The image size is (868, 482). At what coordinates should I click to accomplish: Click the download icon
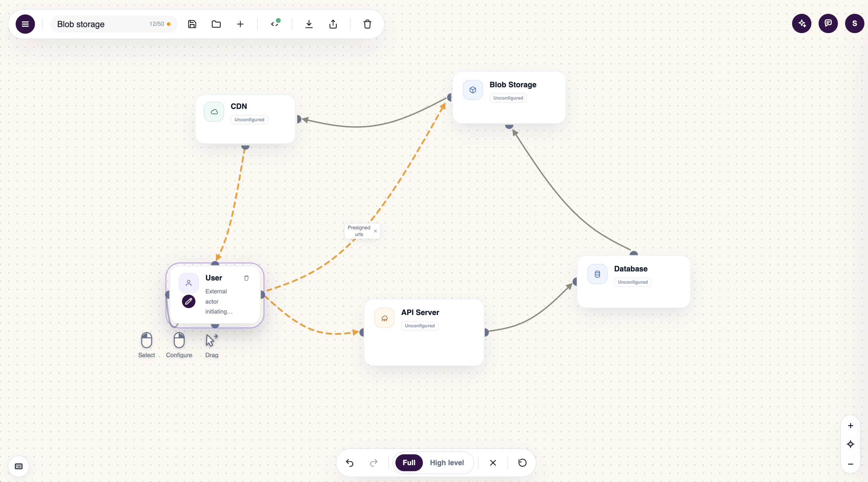309,24
